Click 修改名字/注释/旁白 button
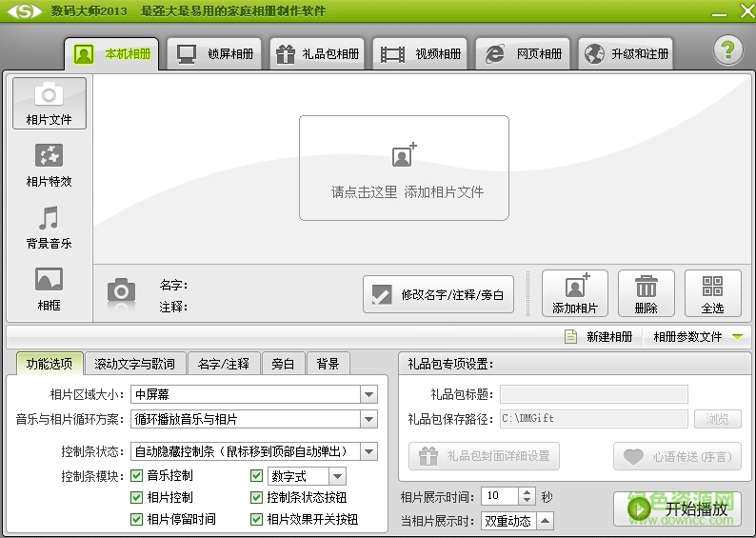The width and height of the screenshot is (756, 538). click(x=438, y=294)
